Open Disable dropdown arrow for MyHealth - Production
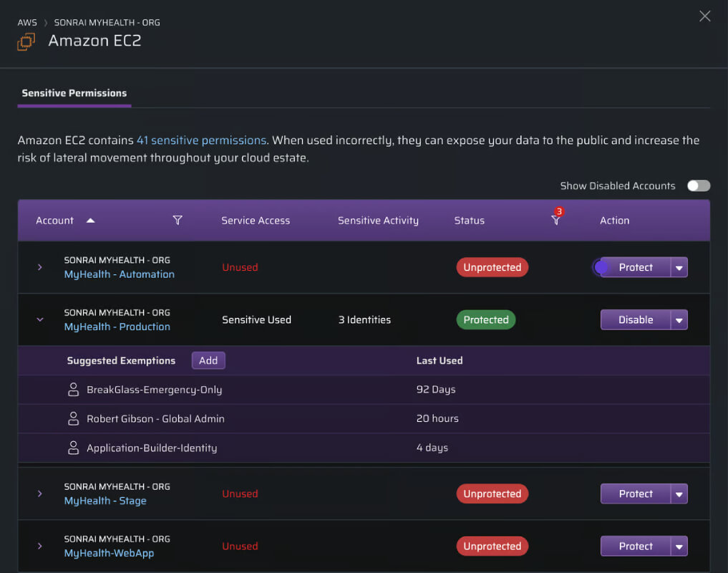 (x=679, y=320)
